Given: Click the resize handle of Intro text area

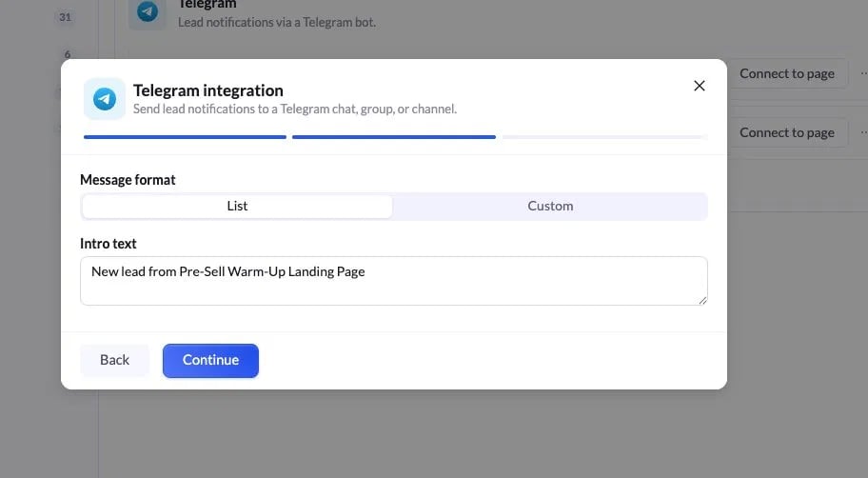Looking at the screenshot, I should click(x=702, y=300).
